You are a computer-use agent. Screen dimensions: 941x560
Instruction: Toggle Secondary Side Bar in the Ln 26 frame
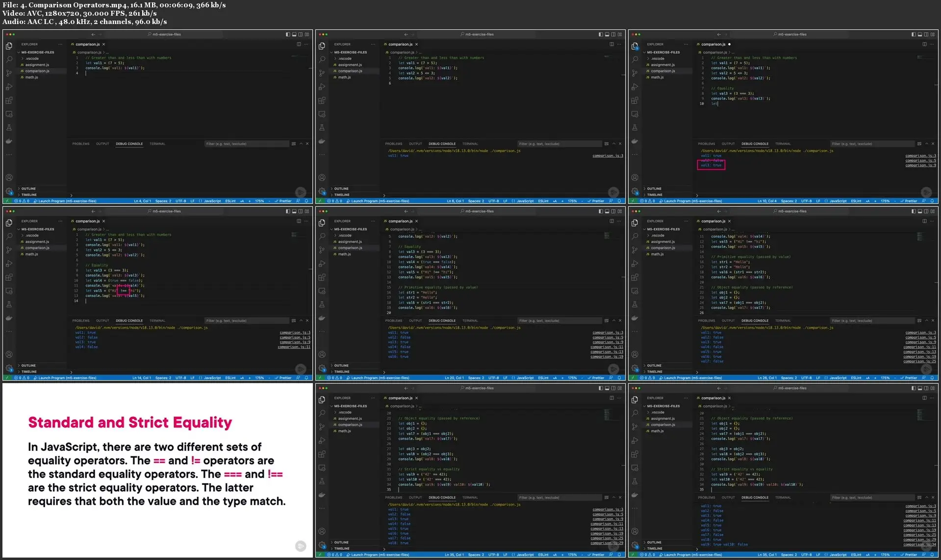click(x=926, y=211)
